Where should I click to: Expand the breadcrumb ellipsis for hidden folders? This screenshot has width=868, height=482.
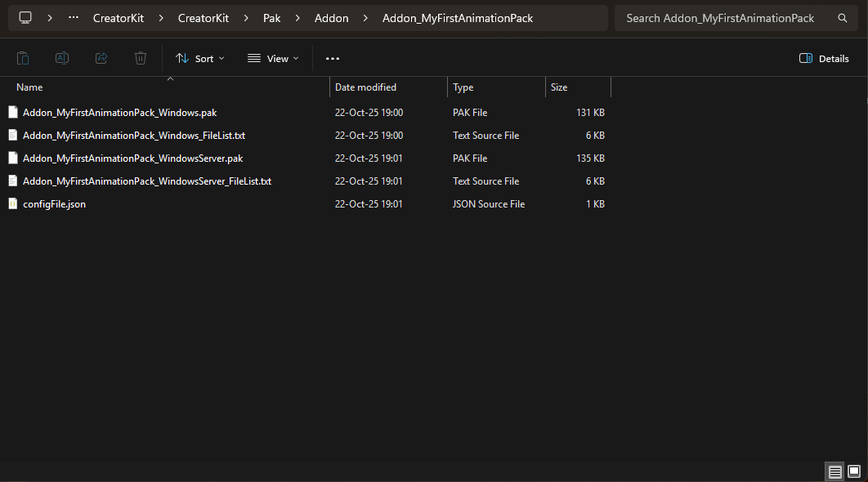74,18
